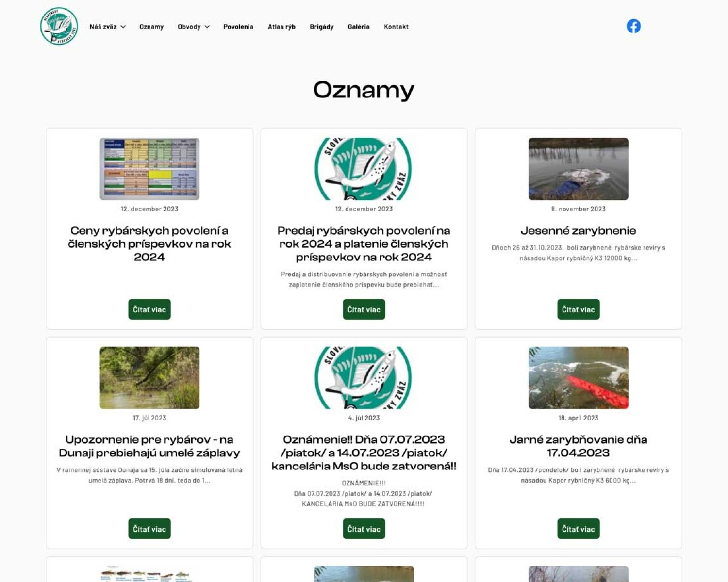The image size is (728, 582).
Task: Expand the Náš zväz dropdown menu
Action: tap(107, 27)
